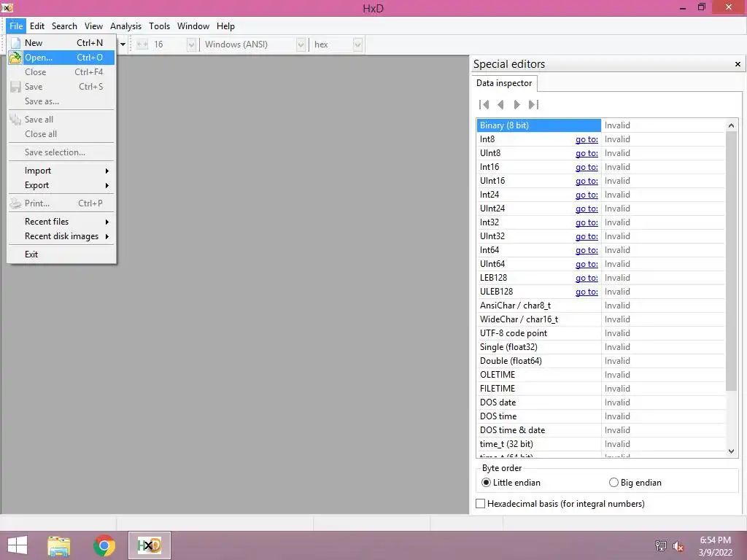Expand the toolbar dropdown arrow beside File menu

[123, 44]
